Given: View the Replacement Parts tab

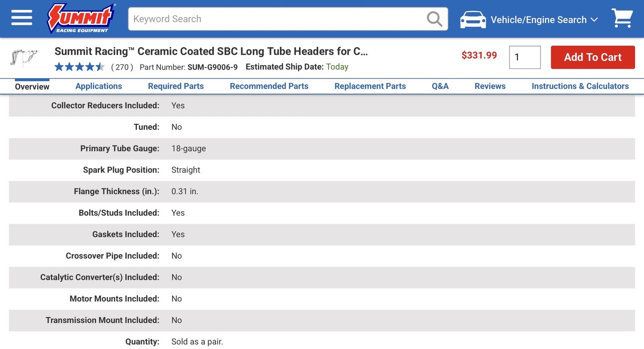Looking at the screenshot, I should pyautogui.click(x=370, y=86).
